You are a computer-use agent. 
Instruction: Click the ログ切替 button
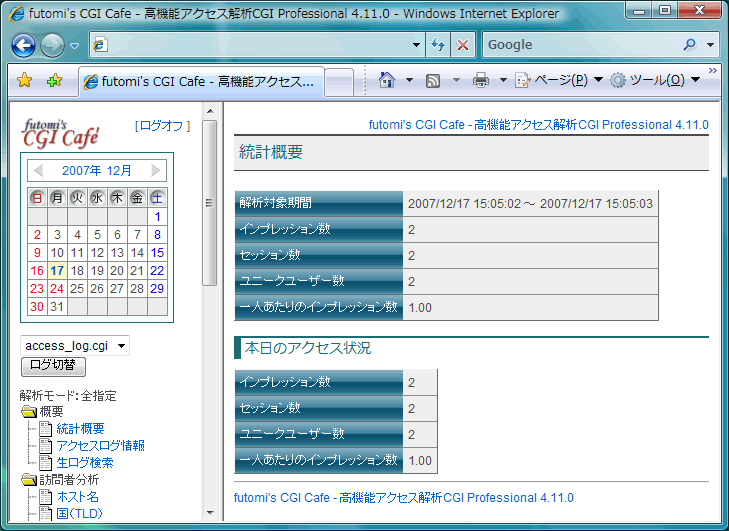[x=53, y=366]
